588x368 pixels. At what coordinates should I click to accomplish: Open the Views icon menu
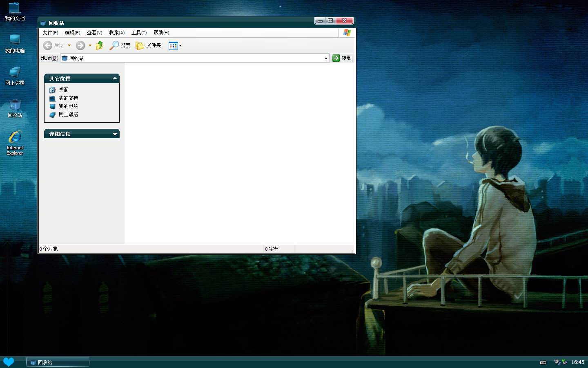click(175, 45)
